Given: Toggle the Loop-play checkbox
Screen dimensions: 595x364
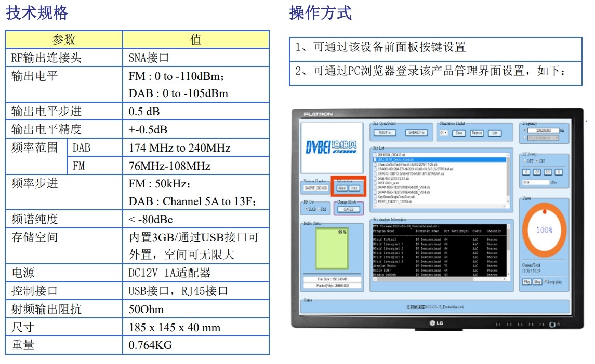Looking at the screenshot, I should [545, 282].
